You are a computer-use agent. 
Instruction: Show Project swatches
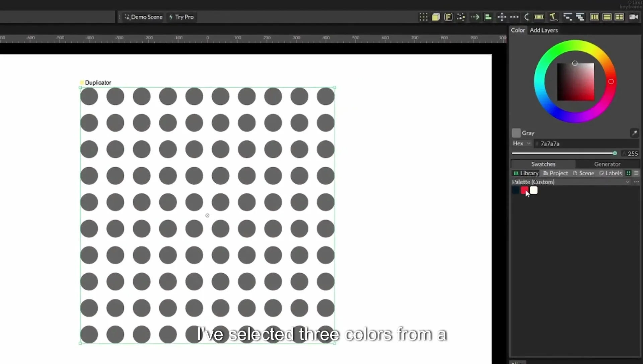point(556,173)
